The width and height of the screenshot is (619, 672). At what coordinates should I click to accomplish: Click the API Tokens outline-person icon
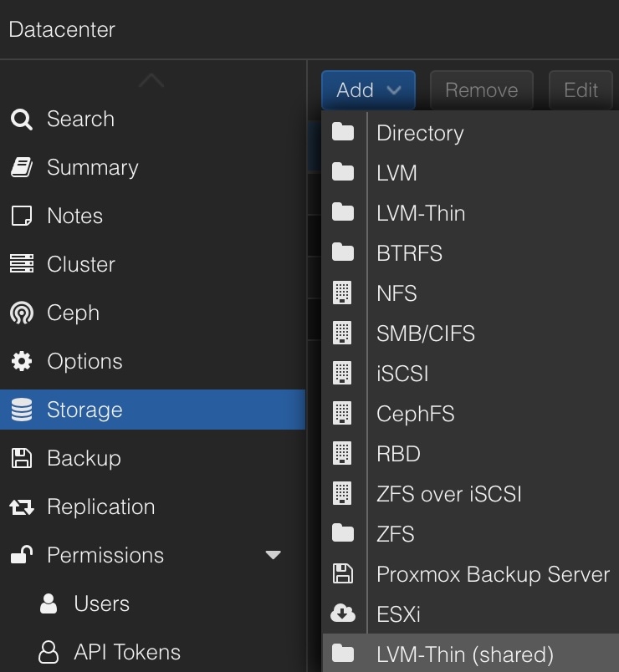[49, 652]
